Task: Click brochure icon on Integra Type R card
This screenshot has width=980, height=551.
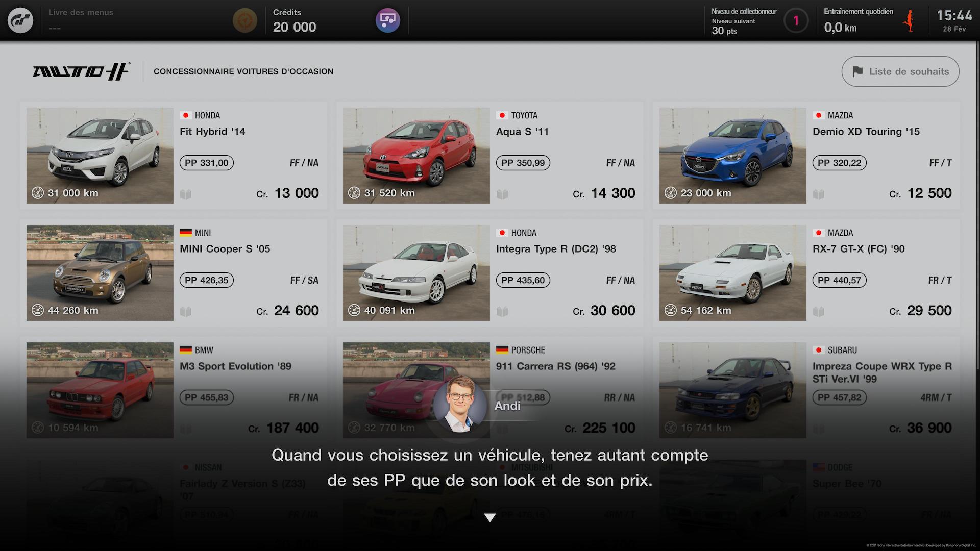Action: (502, 311)
